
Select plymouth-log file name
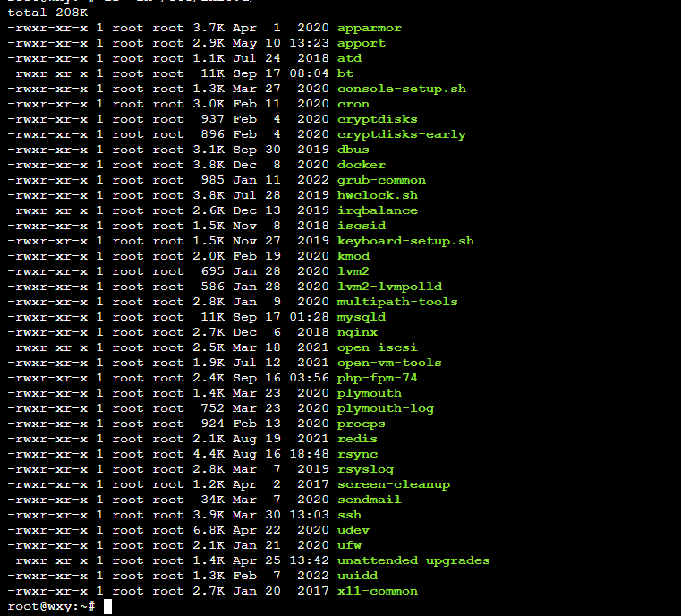click(x=386, y=408)
